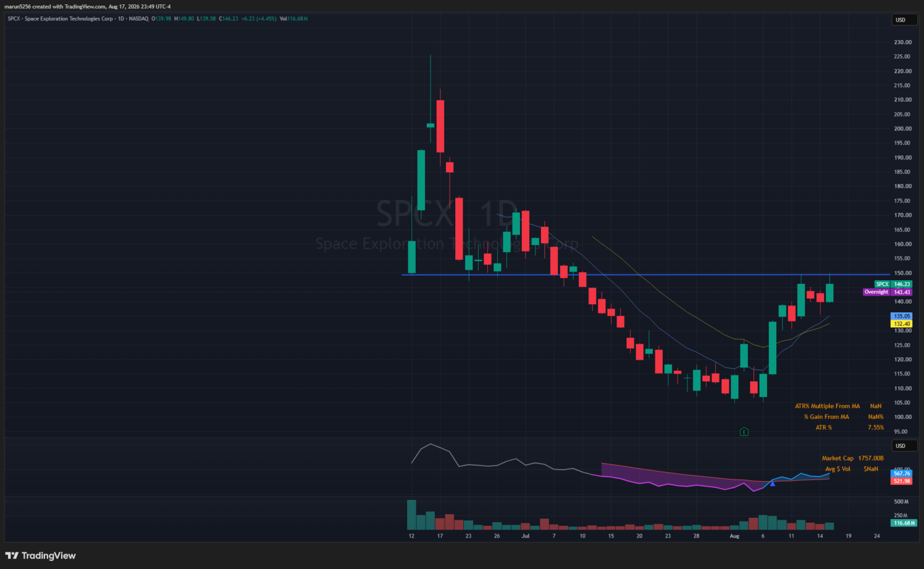Click the red 521.98 indicator value label
The image size is (924, 569).
click(902, 481)
